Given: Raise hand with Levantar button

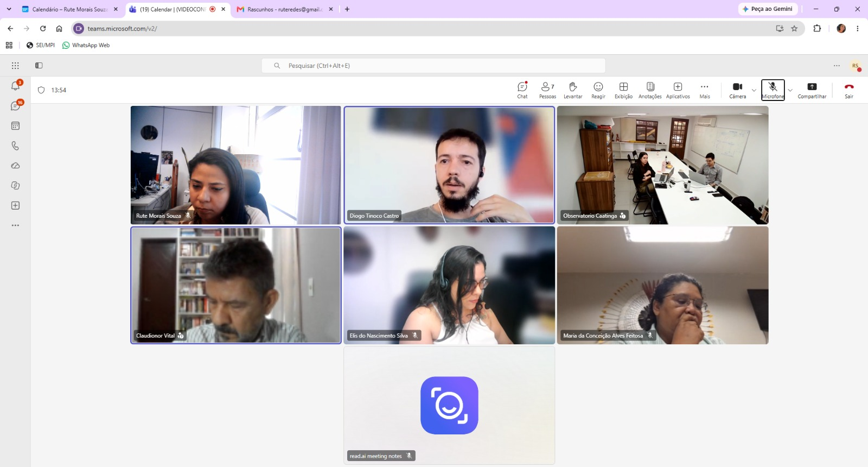Looking at the screenshot, I should tap(573, 90).
